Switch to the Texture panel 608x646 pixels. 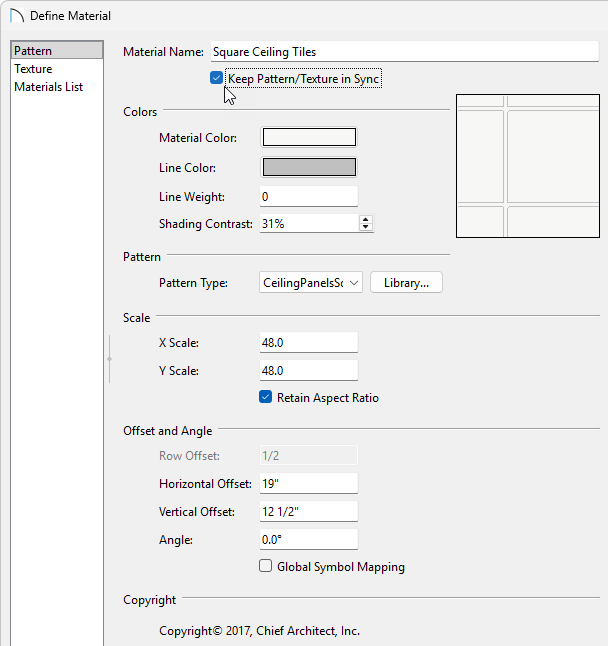(33, 69)
